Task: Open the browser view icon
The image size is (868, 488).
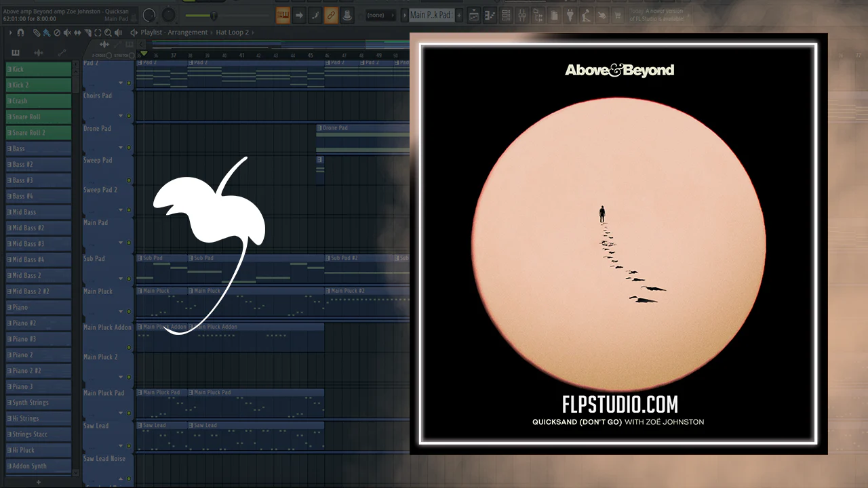Action: [x=538, y=15]
